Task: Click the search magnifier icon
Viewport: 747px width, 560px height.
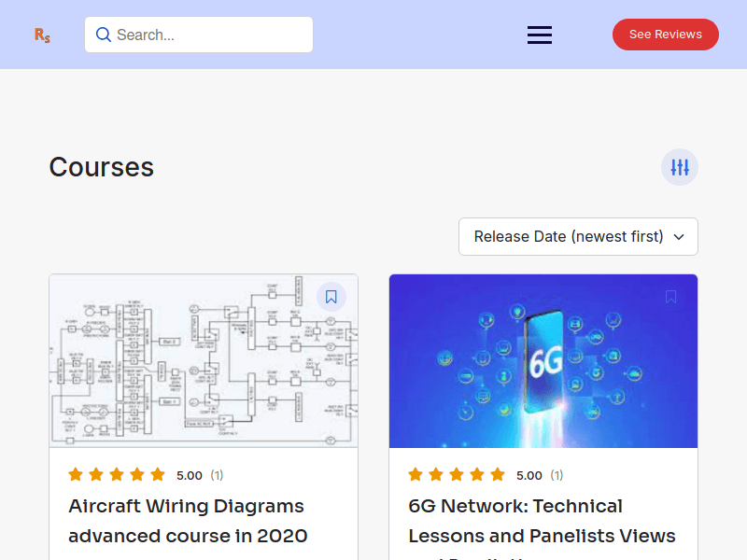Action: [103, 35]
